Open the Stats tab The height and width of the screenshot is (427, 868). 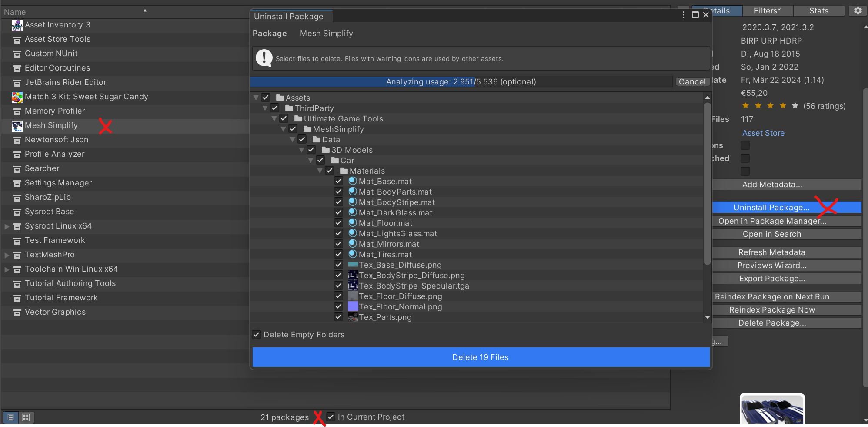[819, 11]
